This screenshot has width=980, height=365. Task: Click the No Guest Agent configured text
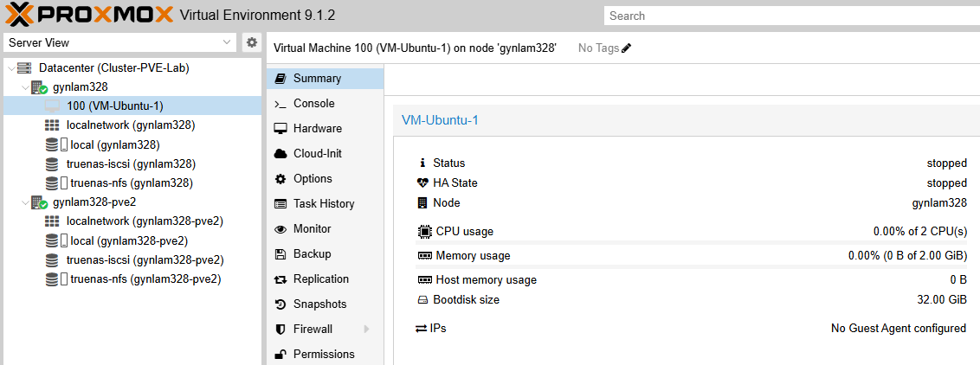pos(899,328)
